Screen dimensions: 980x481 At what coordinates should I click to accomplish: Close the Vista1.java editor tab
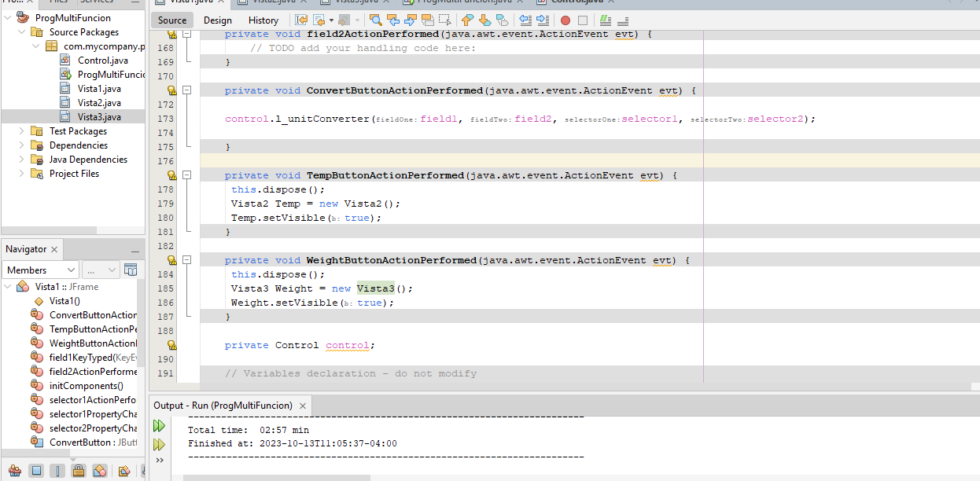click(222, 2)
